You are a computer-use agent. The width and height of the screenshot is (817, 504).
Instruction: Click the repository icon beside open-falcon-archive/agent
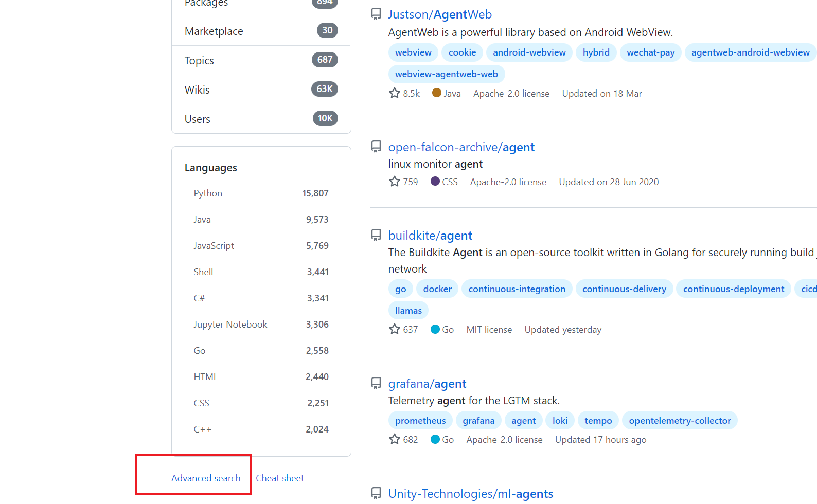(x=376, y=147)
